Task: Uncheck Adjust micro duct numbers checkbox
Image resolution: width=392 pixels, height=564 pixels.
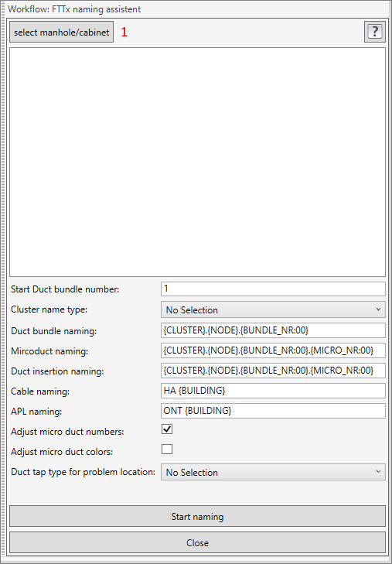Action: pos(167,429)
